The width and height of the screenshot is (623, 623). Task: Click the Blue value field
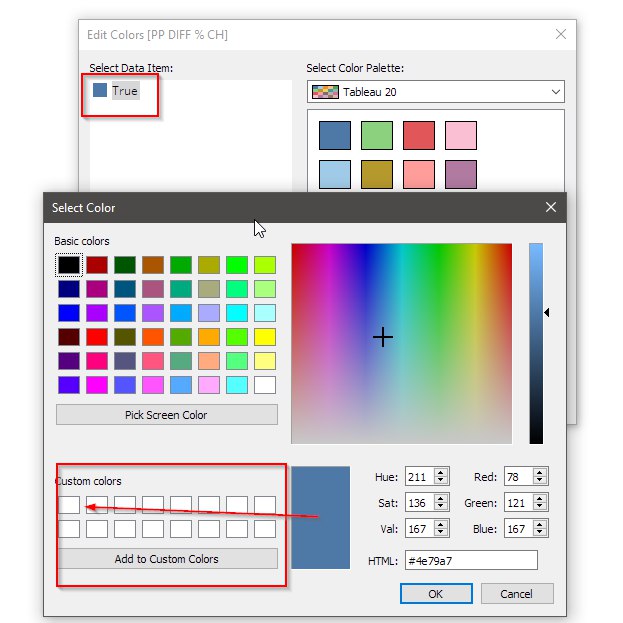(519, 529)
